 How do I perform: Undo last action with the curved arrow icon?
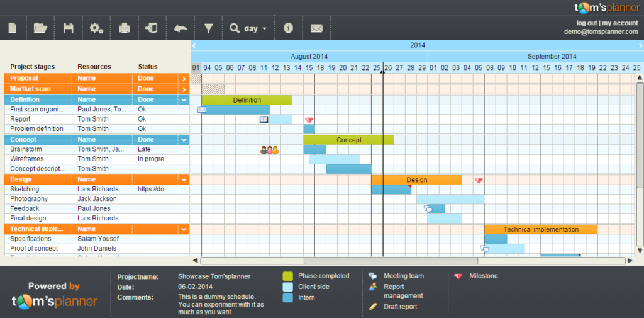(180, 28)
